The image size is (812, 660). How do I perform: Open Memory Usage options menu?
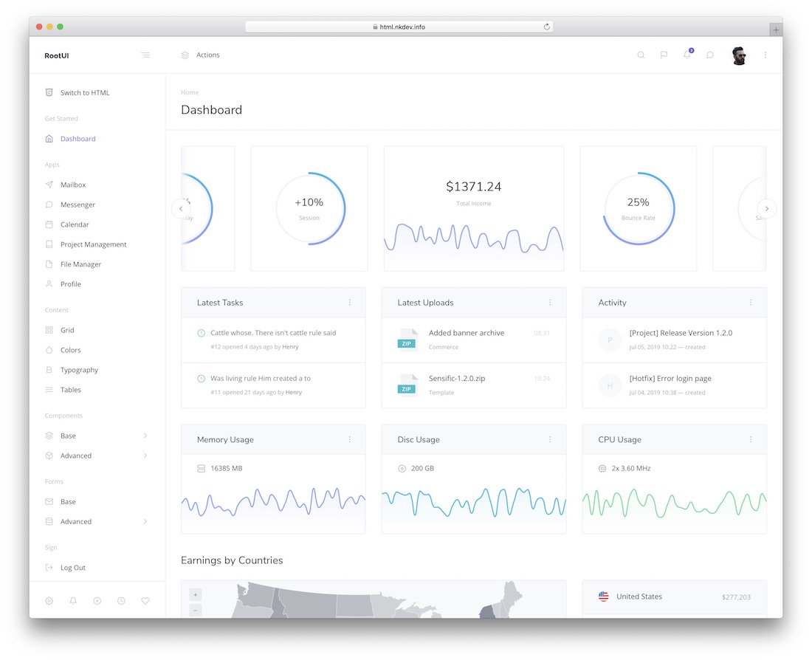pos(350,439)
